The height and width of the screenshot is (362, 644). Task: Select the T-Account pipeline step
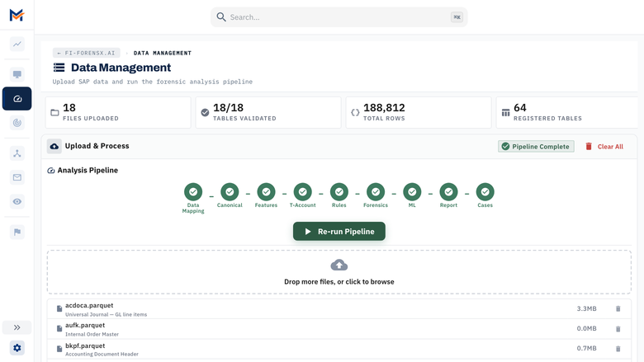303,195
